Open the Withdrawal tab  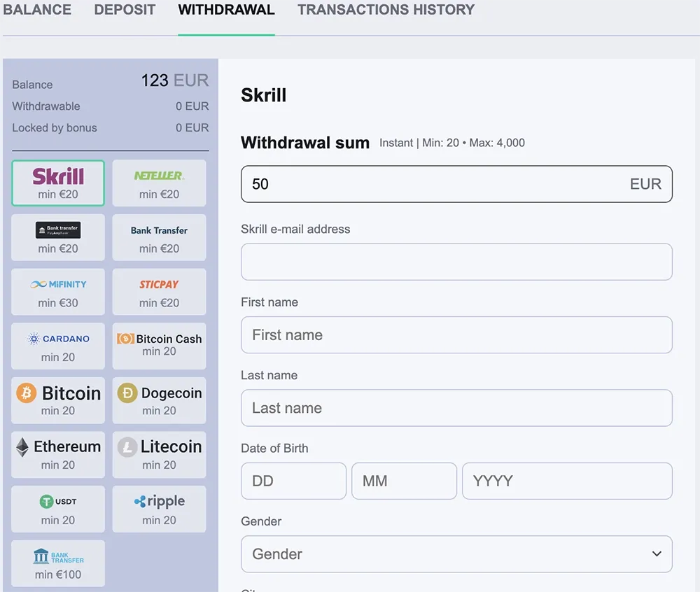pos(226,10)
